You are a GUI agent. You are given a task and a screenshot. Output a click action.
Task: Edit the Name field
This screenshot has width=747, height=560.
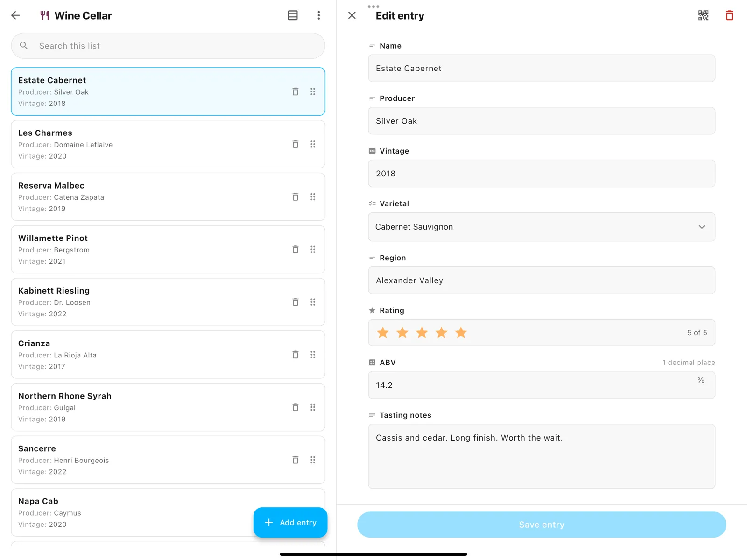tap(542, 68)
